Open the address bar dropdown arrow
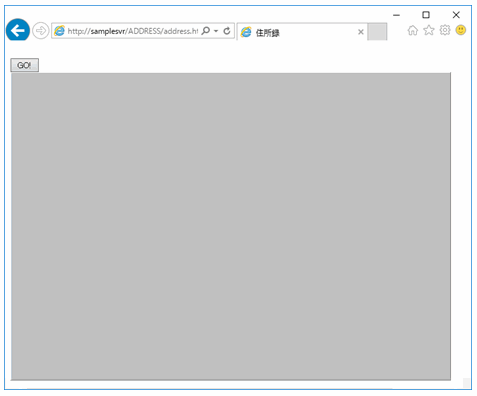Viewport: 477px width, 396px height. click(216, 31)
